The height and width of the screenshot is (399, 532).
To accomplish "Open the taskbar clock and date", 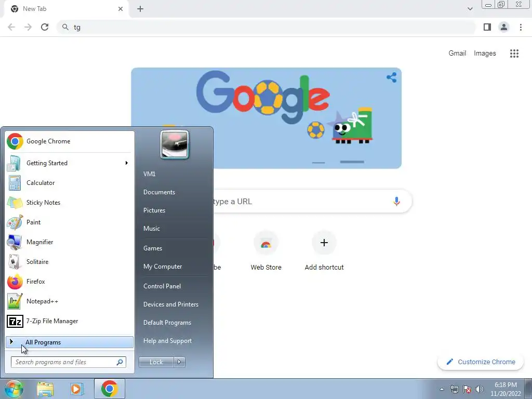I will pos(506,389).
